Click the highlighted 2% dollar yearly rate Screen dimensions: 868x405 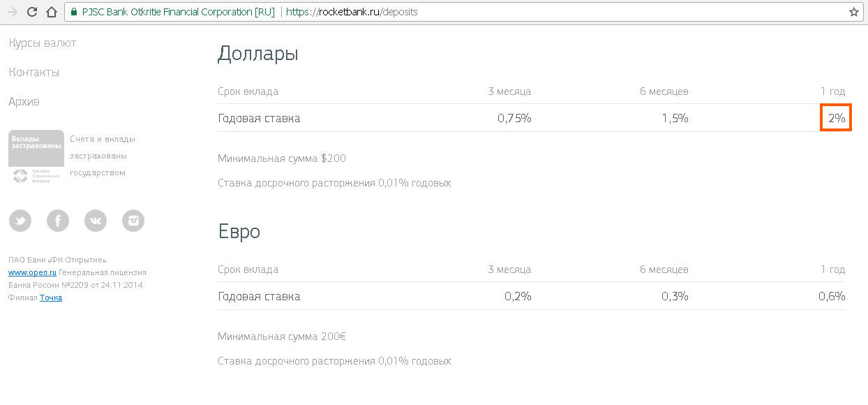(836, 119)
